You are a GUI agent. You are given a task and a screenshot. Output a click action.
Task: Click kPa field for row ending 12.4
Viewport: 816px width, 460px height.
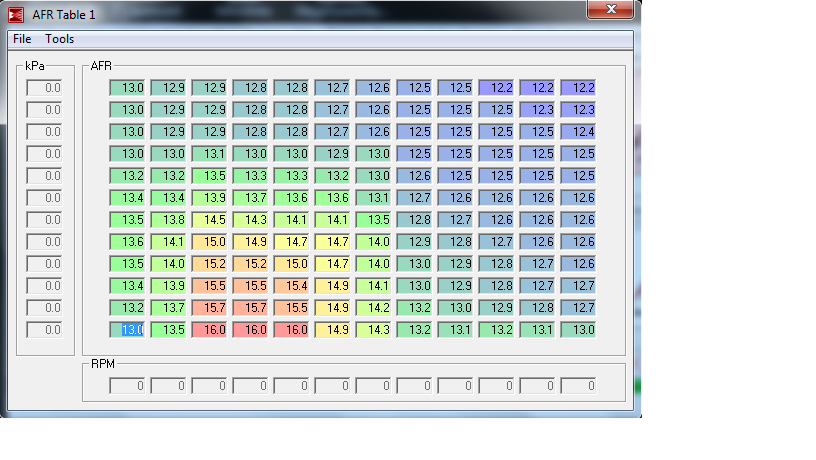(x=44, y=132)
